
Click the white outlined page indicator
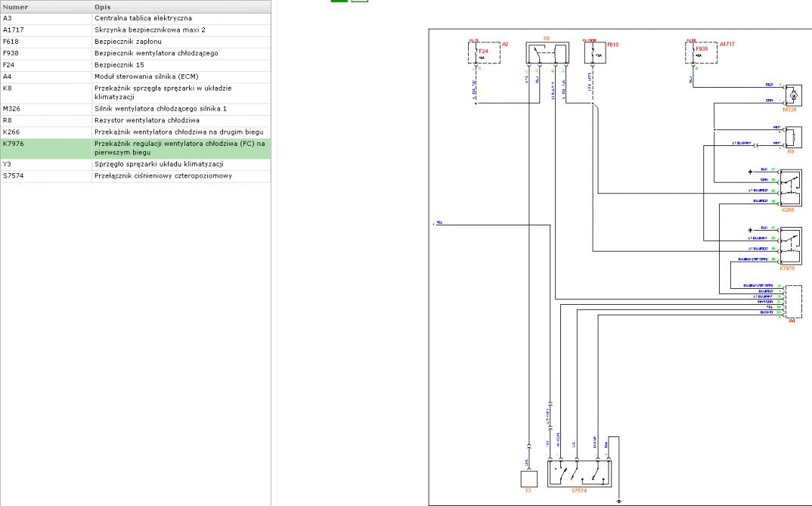coord(359,2)
